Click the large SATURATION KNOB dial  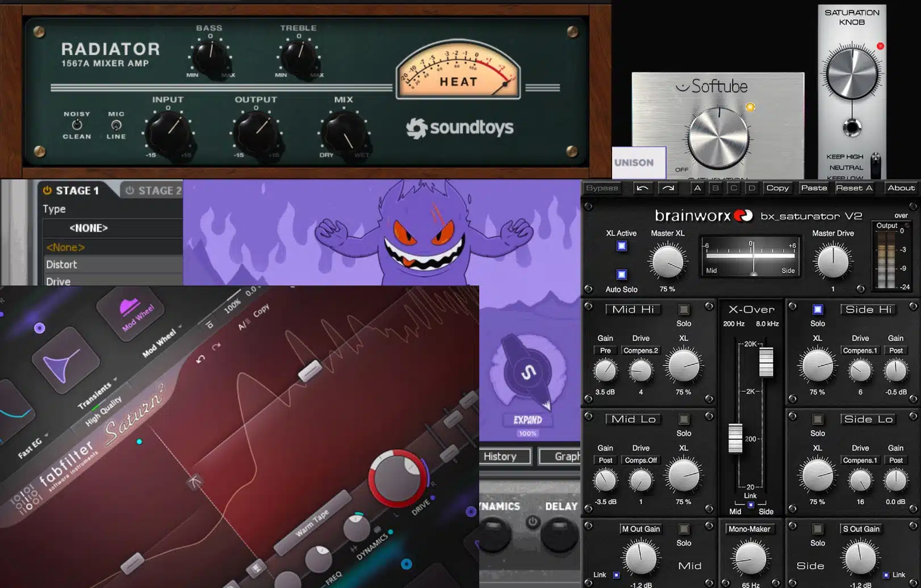(x=852, y=74)
